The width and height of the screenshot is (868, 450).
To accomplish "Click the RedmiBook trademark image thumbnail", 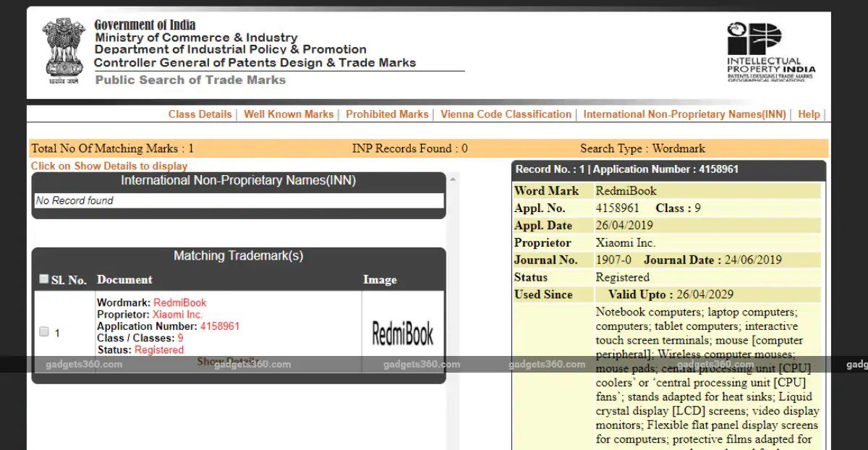I will coord(403,334).
